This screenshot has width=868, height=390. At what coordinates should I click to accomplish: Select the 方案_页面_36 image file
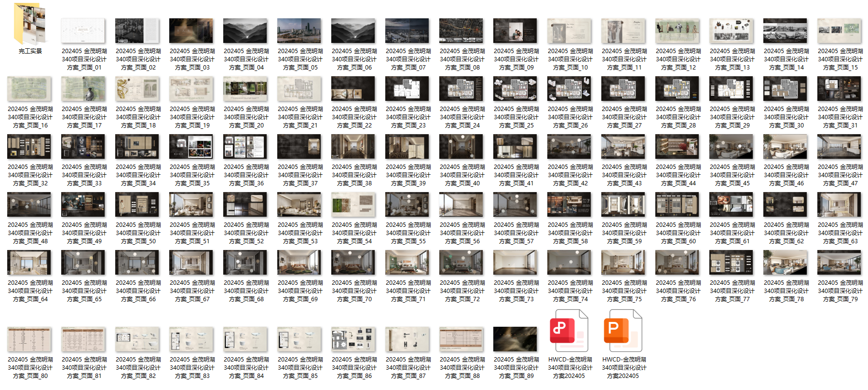pos(245,147)
